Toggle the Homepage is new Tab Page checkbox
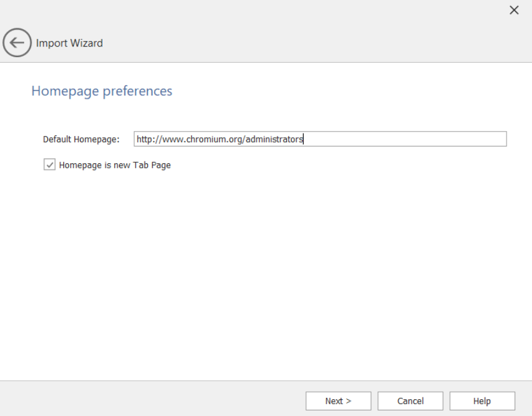The image size is (532, 416). [x=49, y=165]
